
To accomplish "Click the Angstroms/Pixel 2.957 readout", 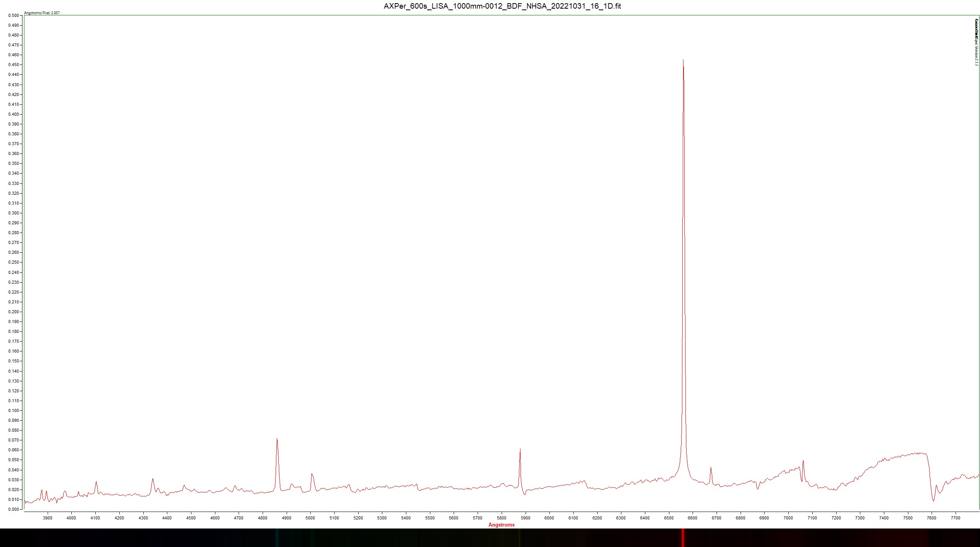I will click(42, 13).
